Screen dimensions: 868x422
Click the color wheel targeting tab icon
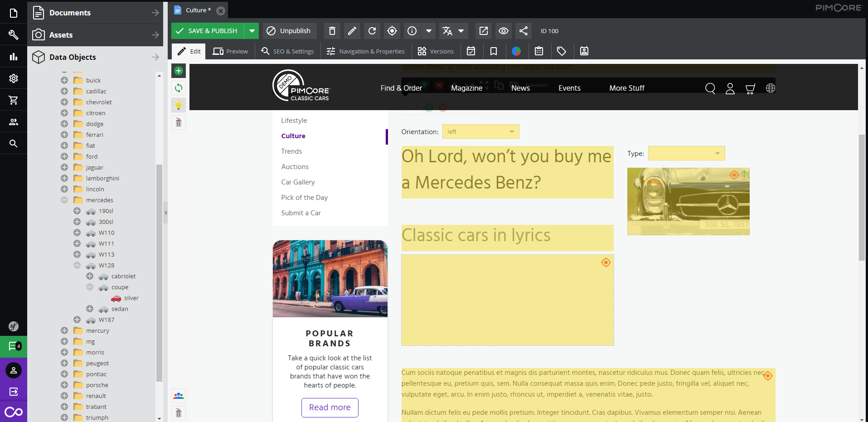tap(516, 51)
